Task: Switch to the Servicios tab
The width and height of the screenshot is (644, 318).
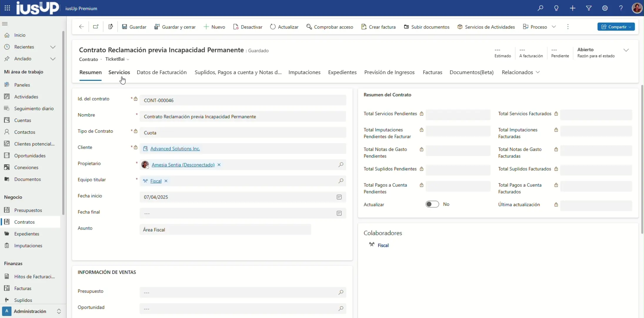Action: coord(119,72)
